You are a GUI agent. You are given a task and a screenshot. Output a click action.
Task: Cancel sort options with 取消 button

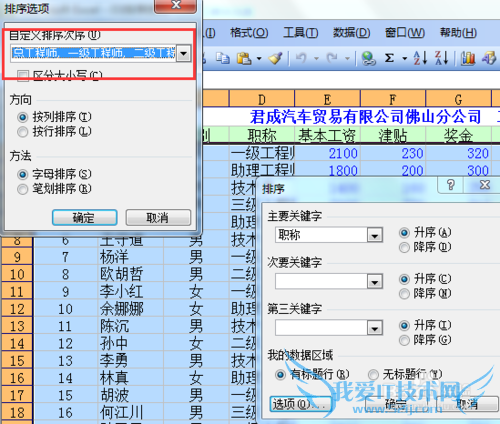pos(158,218)
